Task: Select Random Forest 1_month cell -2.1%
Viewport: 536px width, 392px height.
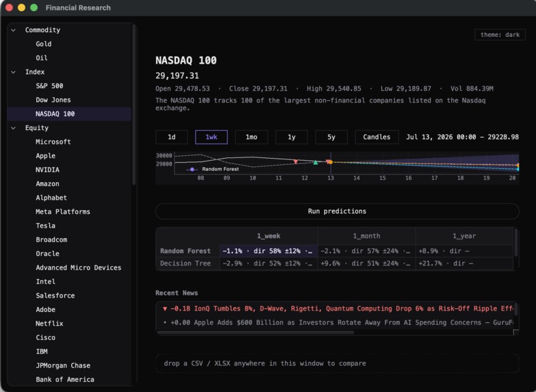Action: tap(366, 251)
